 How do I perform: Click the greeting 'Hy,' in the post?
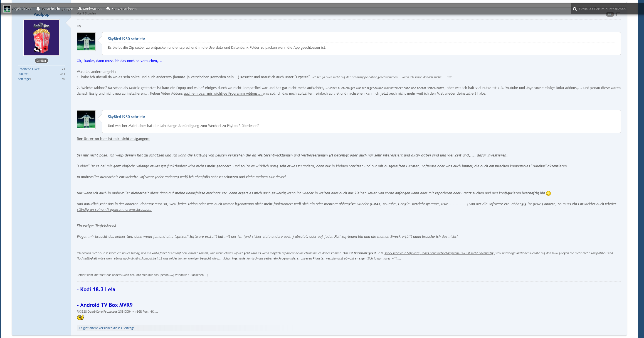(x=79, y=26)
